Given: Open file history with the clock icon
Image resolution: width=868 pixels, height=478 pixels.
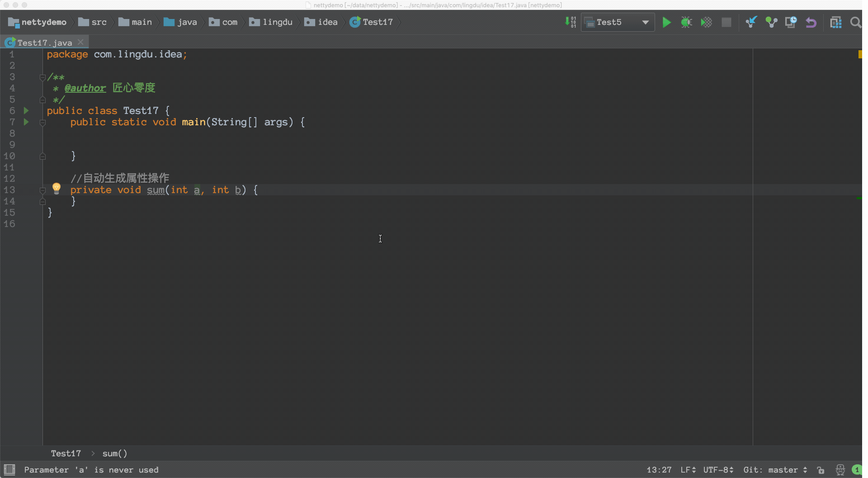Looking at the screenshot, I should [791, 22].
